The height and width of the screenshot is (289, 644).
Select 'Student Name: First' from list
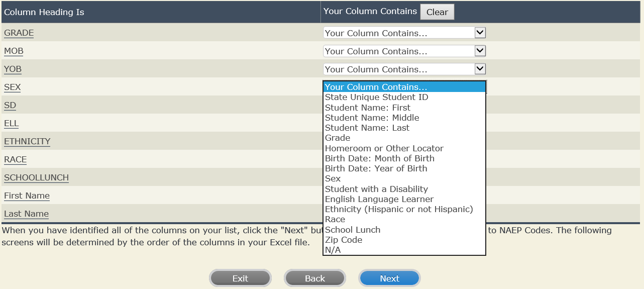(367, 108)
